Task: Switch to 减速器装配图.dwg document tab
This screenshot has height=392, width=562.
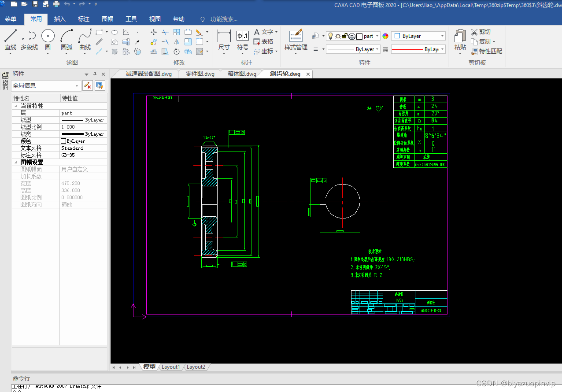Action: (x=148, y=74)
